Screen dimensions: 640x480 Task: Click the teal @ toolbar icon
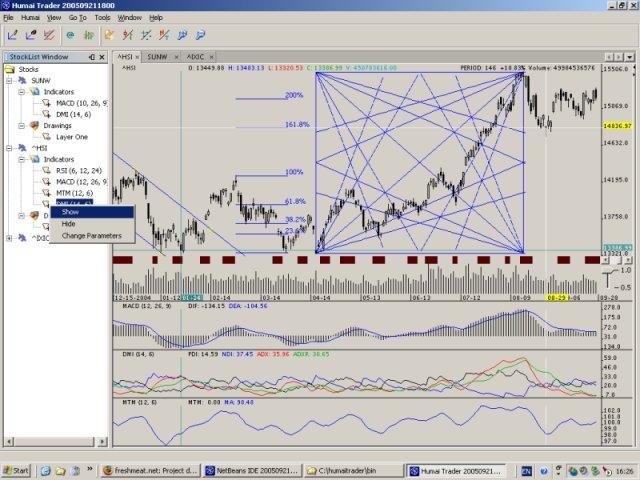71,36
